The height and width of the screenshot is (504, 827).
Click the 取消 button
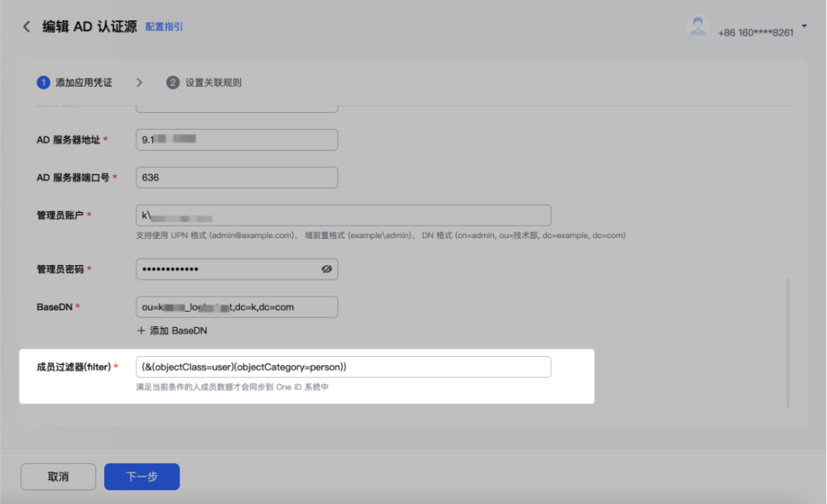[x=58, y=476]
